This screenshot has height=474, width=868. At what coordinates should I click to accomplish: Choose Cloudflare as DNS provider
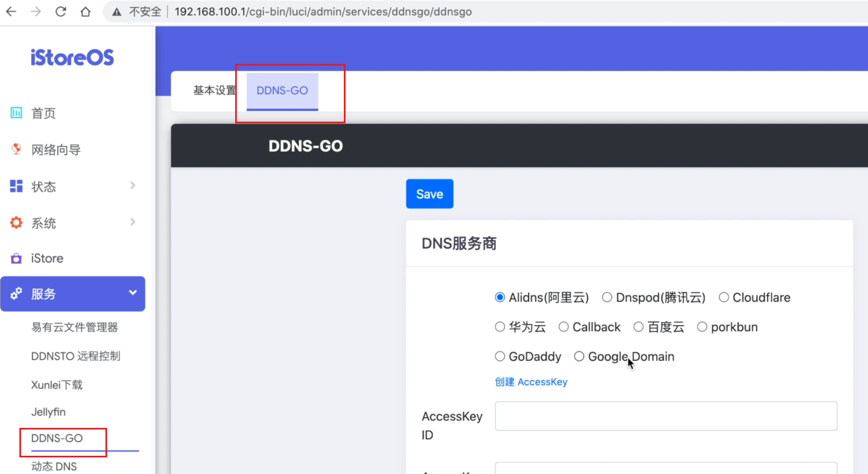tap(724, 297)
